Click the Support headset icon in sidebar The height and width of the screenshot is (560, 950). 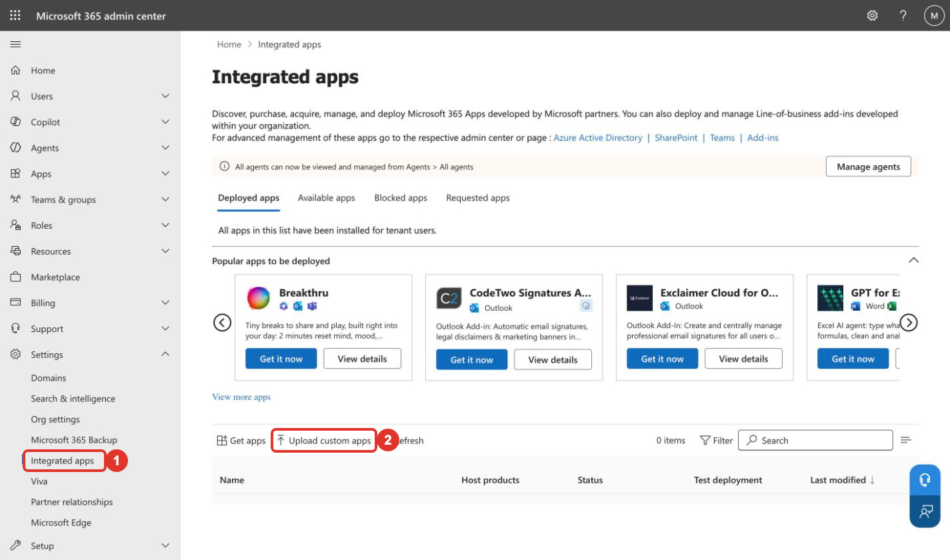(16, 329)
